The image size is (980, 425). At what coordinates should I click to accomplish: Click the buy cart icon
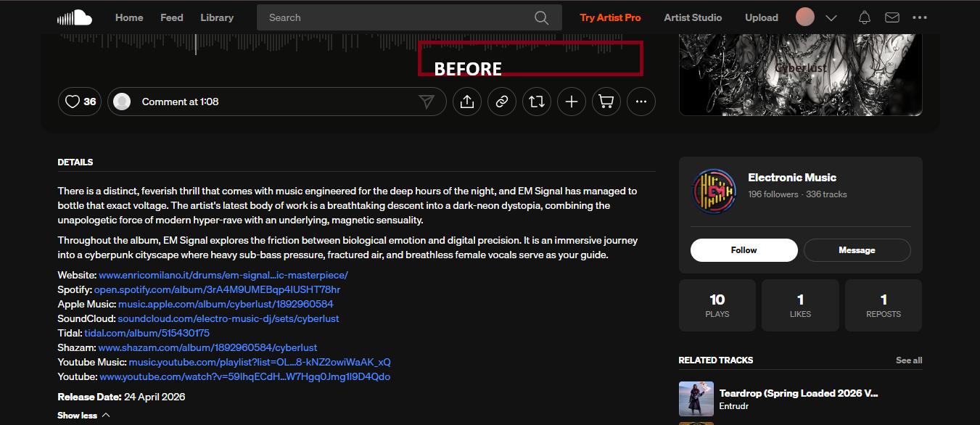click(606, 102)
